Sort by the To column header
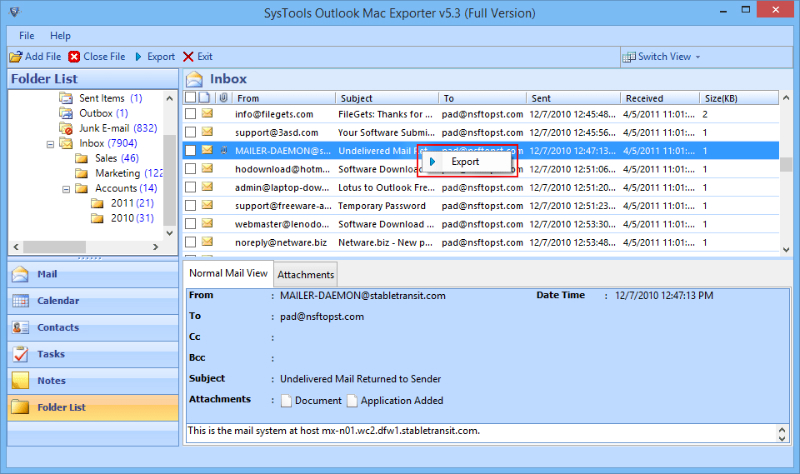Screen dimensions: 800x474 [482, 98]
